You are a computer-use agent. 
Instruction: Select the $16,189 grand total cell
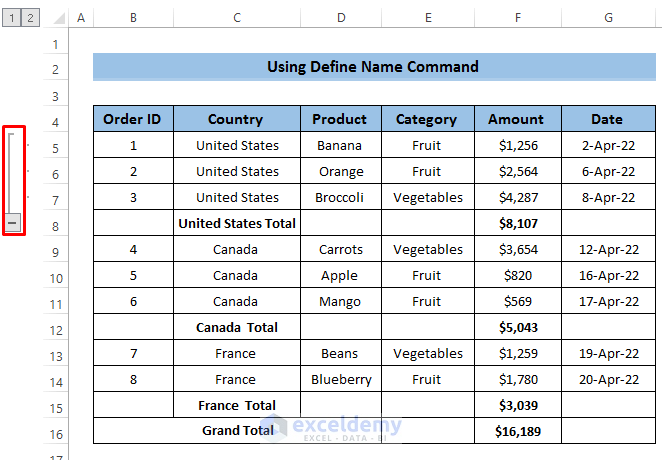pyautogui.click(x=517, y=430)
